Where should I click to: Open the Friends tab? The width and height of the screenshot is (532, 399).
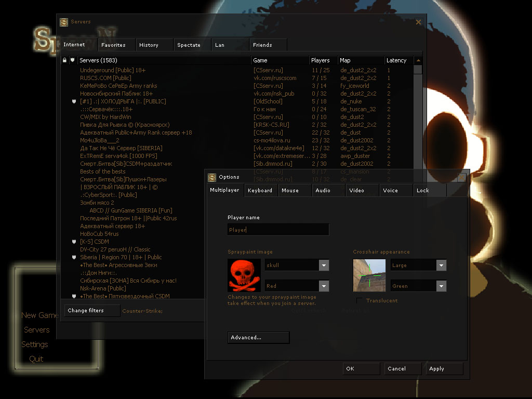point(269,45)
